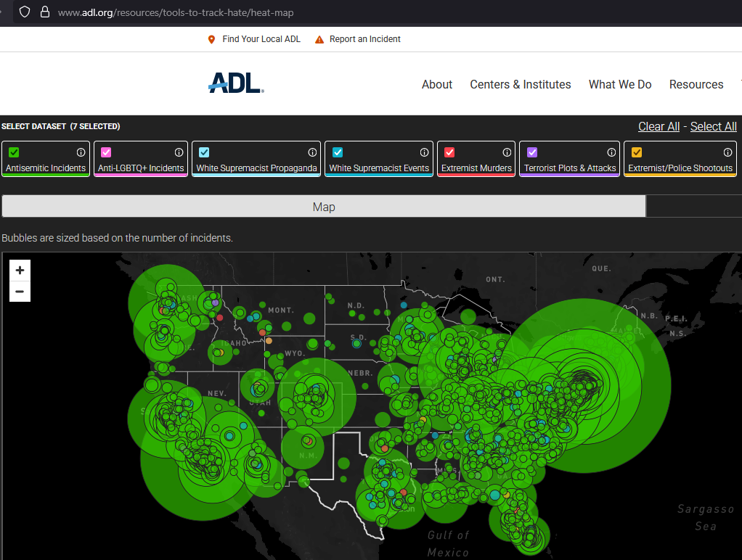Click the Select All link
The image size is (742, 560).
tap(713, 127)
